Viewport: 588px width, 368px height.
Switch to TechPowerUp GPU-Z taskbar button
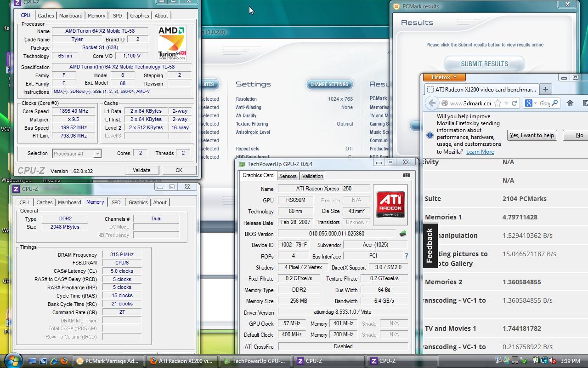pyautogui.click(x=256, y=361)
